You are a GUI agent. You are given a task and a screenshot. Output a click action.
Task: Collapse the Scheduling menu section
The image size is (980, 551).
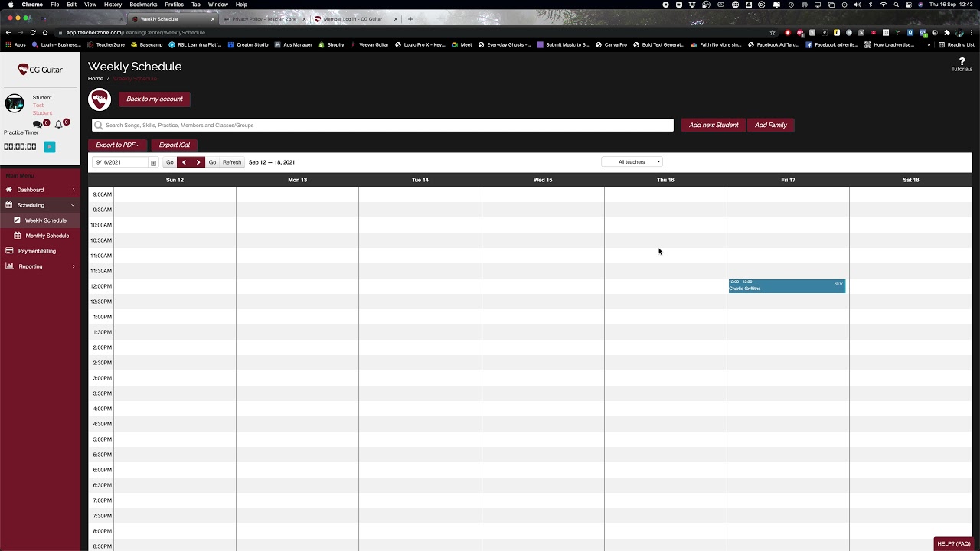click(x=40, y=205)
